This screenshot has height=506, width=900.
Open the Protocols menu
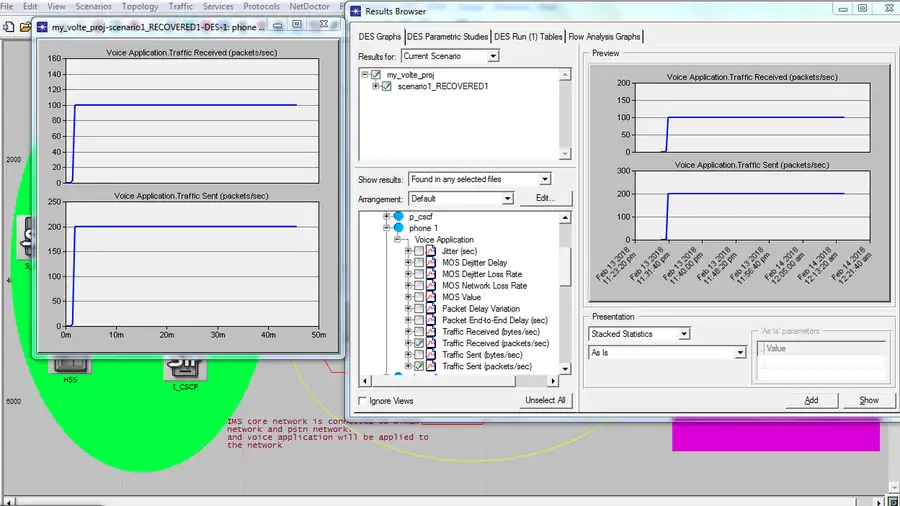coord(261,6)
